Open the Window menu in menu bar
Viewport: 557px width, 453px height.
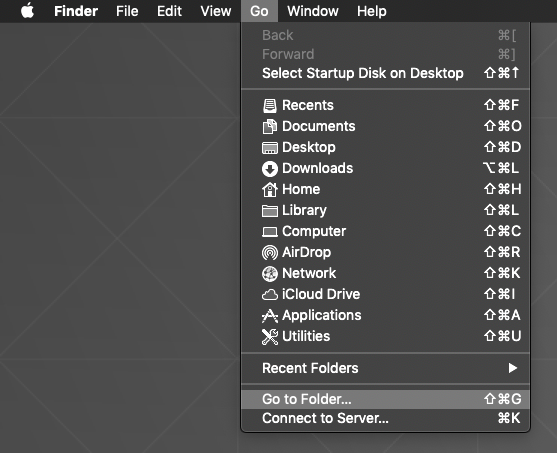pyautogui.click(x=313, y=11)
